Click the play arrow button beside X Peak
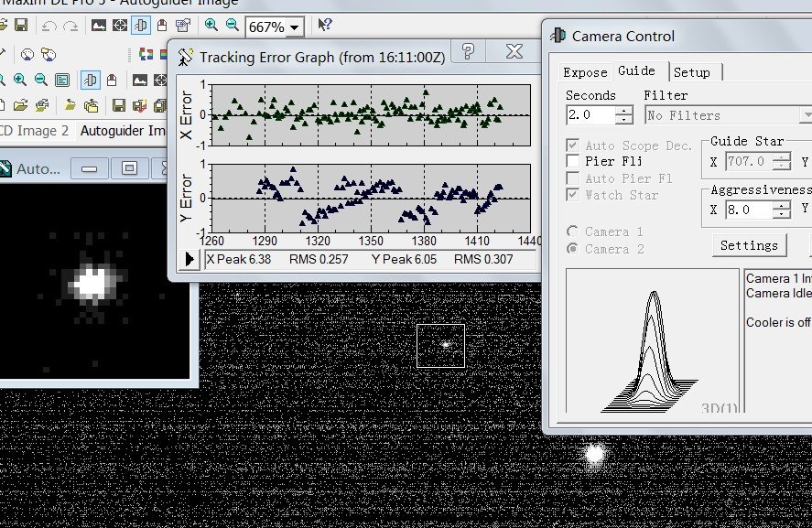This screenshot has height=528, width=812. pyautogui.click(x=189, y=259)
